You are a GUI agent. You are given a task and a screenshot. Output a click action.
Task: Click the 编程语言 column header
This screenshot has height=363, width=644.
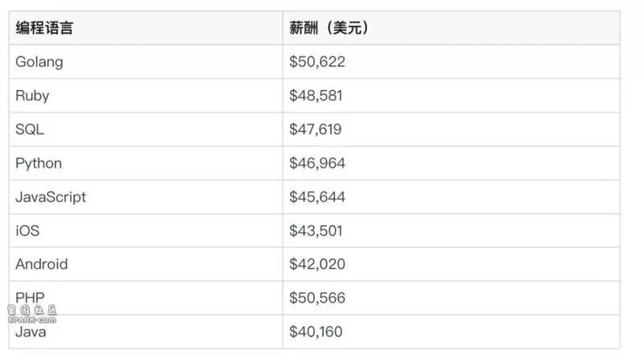point(44,28)
